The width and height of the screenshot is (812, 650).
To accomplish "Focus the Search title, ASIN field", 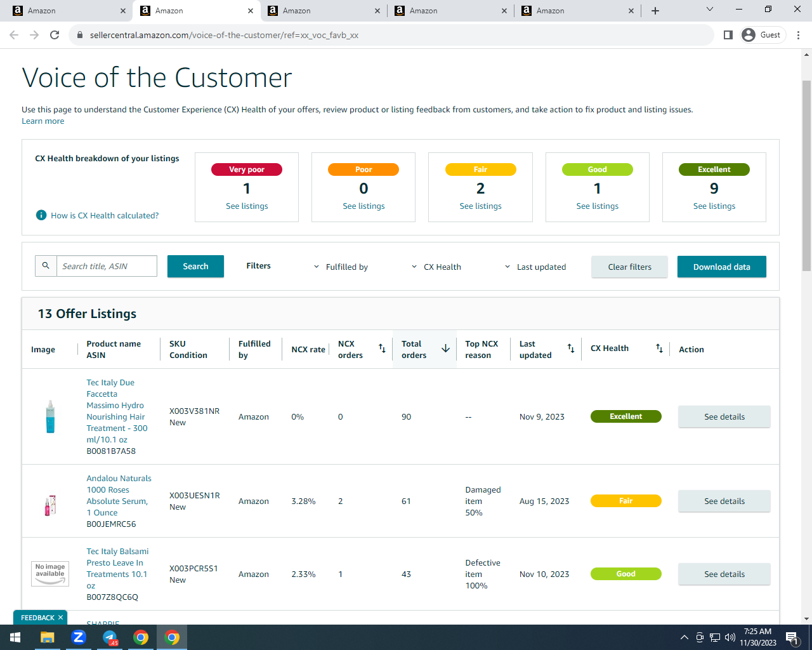I will [107, 266].
